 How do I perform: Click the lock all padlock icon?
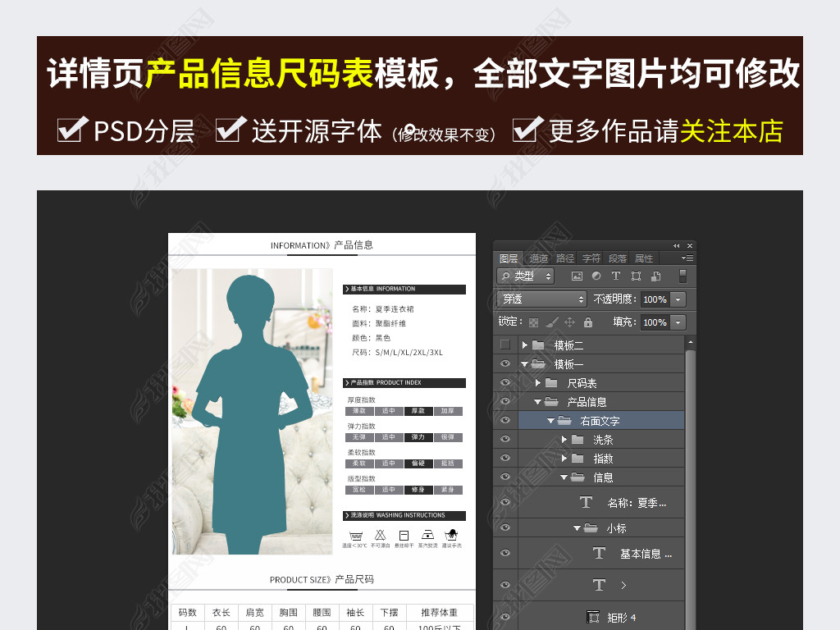pyautogui.click(x=587, y=322)
